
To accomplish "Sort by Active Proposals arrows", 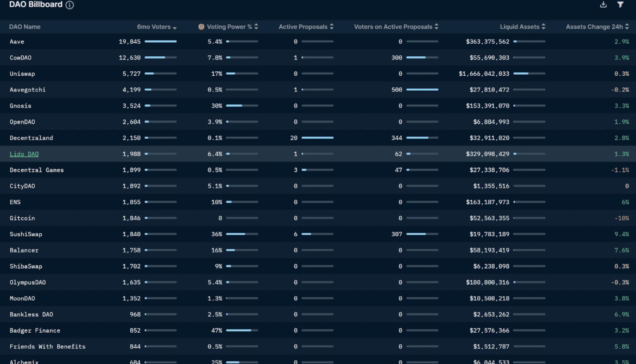I will coord(332,27).
